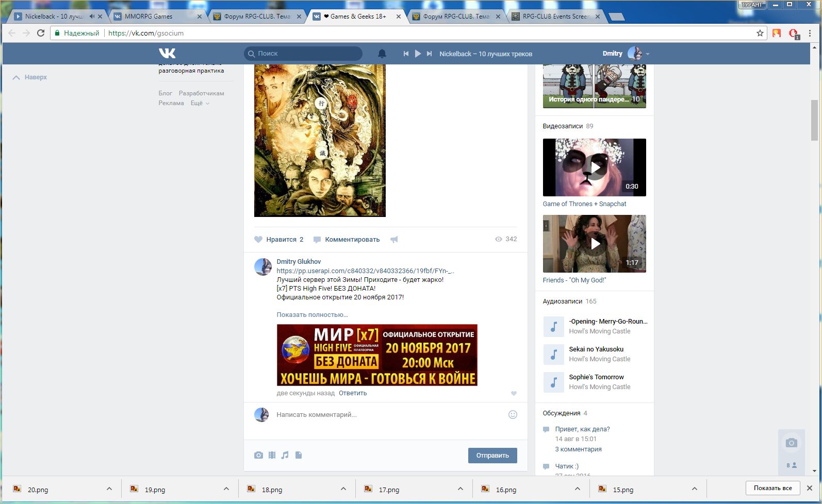Open История одного пандере album thumbnail

pos(595,86)
